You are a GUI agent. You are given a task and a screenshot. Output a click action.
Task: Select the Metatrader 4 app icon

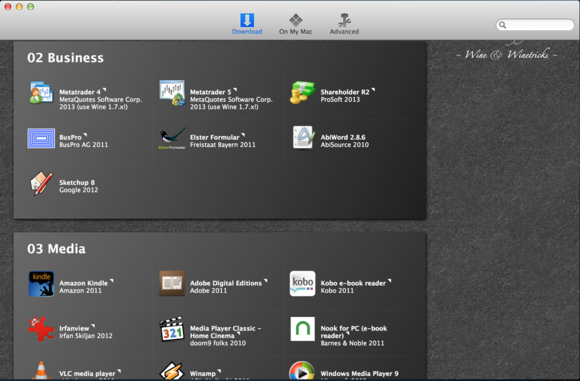pyautogui.click(x=41, y=92)
